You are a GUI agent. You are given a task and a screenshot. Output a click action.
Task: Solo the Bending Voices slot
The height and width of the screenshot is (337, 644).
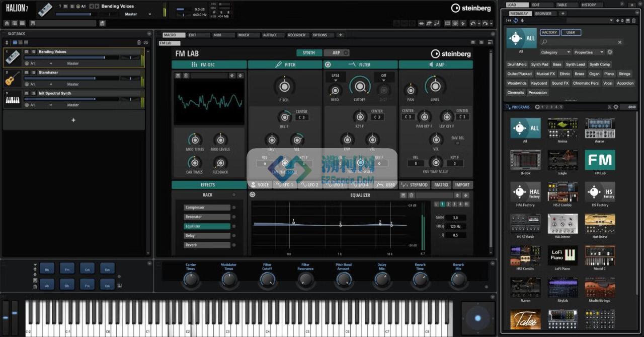[x=34, y=52]
